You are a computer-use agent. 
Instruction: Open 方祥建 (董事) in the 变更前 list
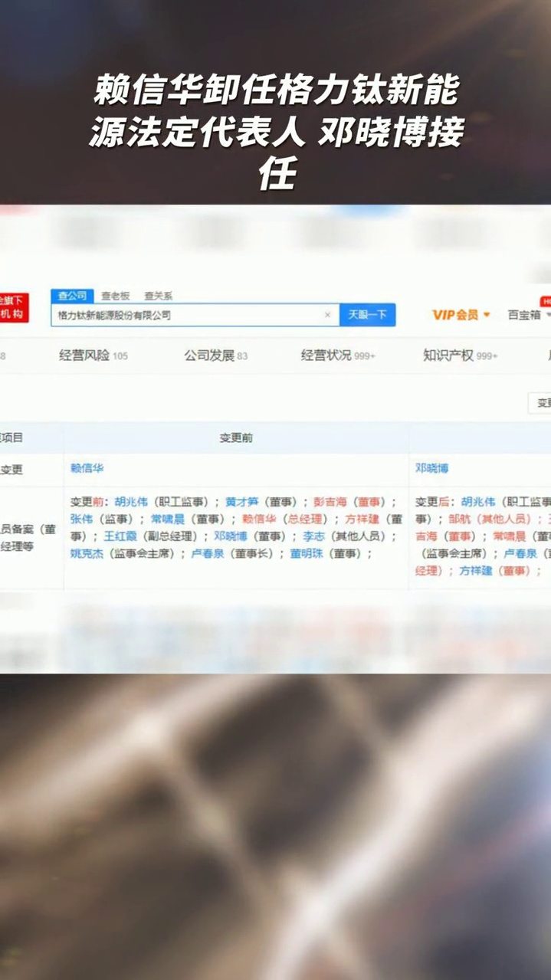coord(362,519)
